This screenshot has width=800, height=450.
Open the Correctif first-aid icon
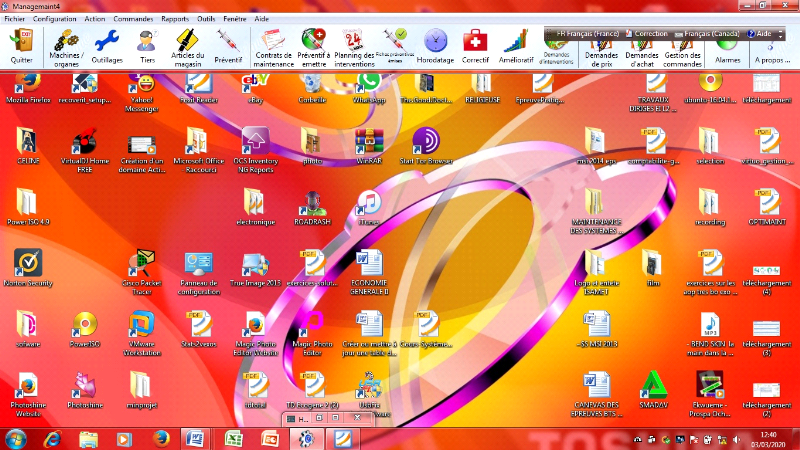tap(476, 46)
